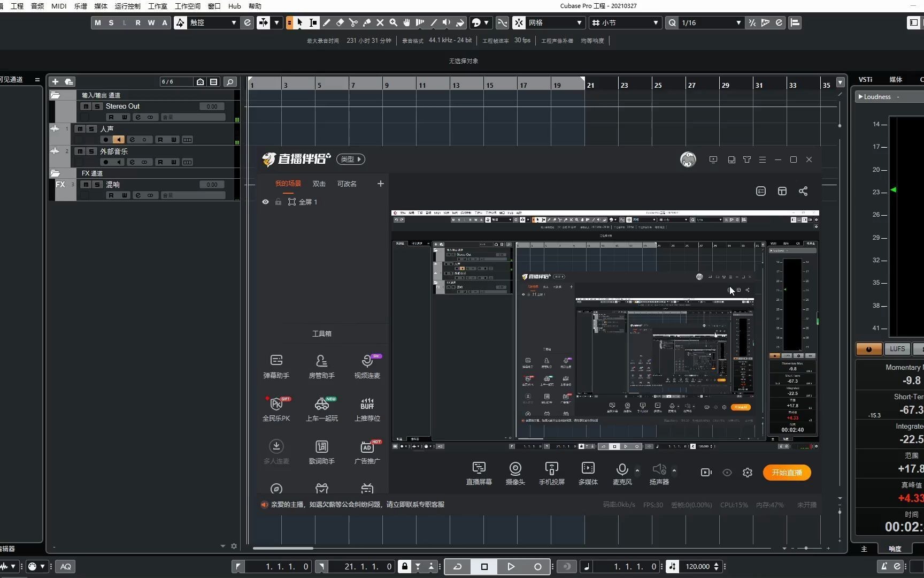The image size is (924, 578).
Task: Mute the 人声 track
Action: pyautogui.click(x=80, y=129)
